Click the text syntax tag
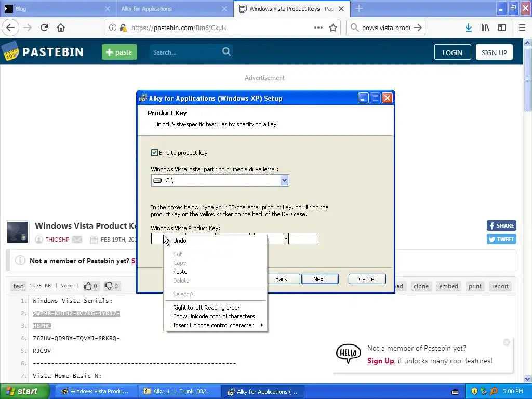 pyautogui.click(x=18, y=286)
